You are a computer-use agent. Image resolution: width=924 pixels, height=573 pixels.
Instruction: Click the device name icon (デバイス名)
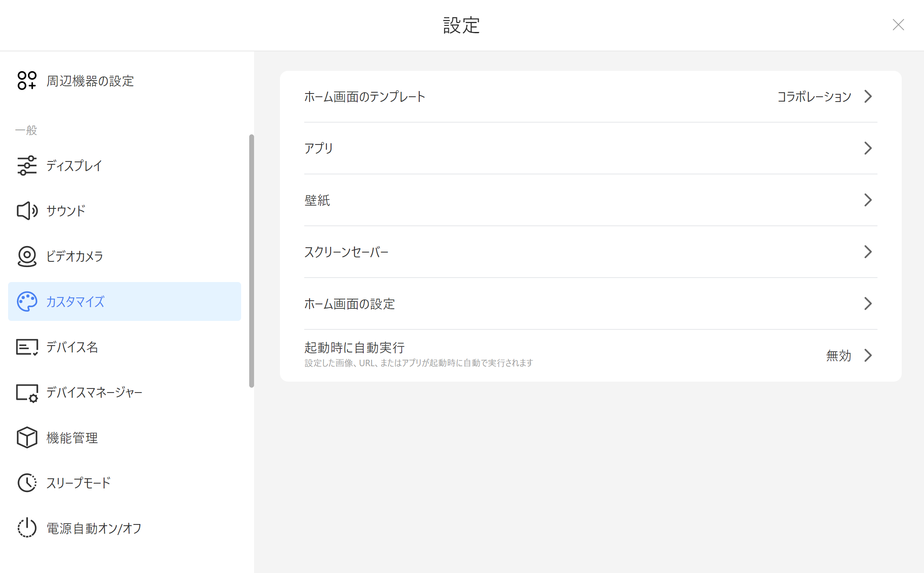pos(27,347)
